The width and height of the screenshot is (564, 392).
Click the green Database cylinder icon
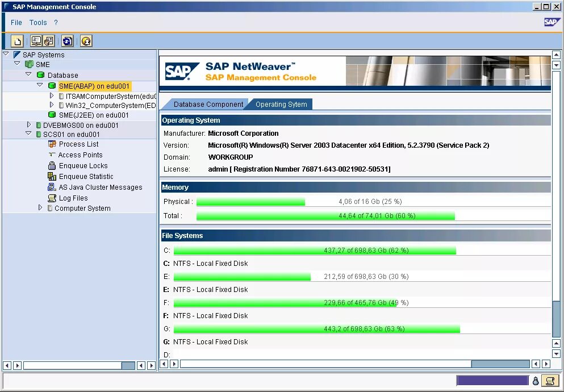(41, 75)
